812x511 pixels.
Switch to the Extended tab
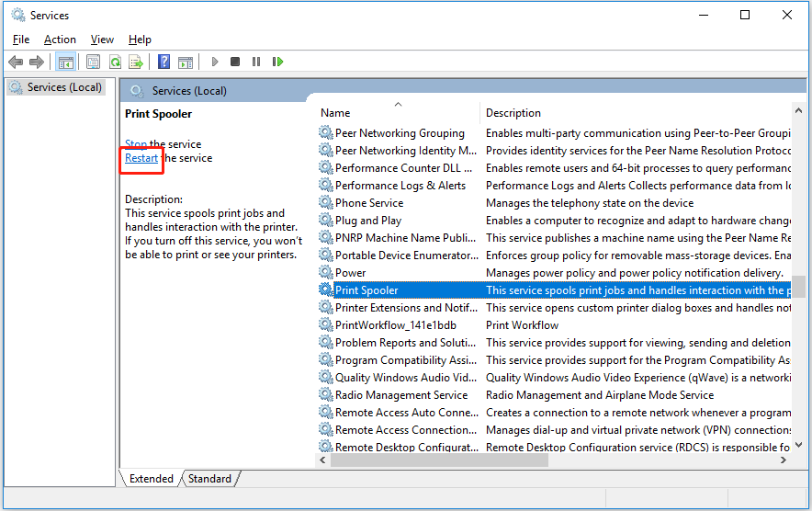point(152,478)
